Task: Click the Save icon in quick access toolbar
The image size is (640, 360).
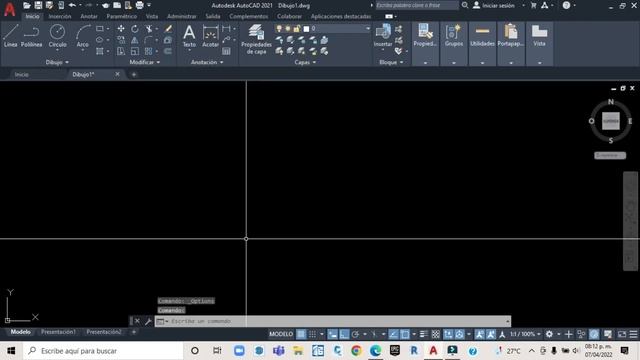Action: pyautogui.click(x=38, y=5)
